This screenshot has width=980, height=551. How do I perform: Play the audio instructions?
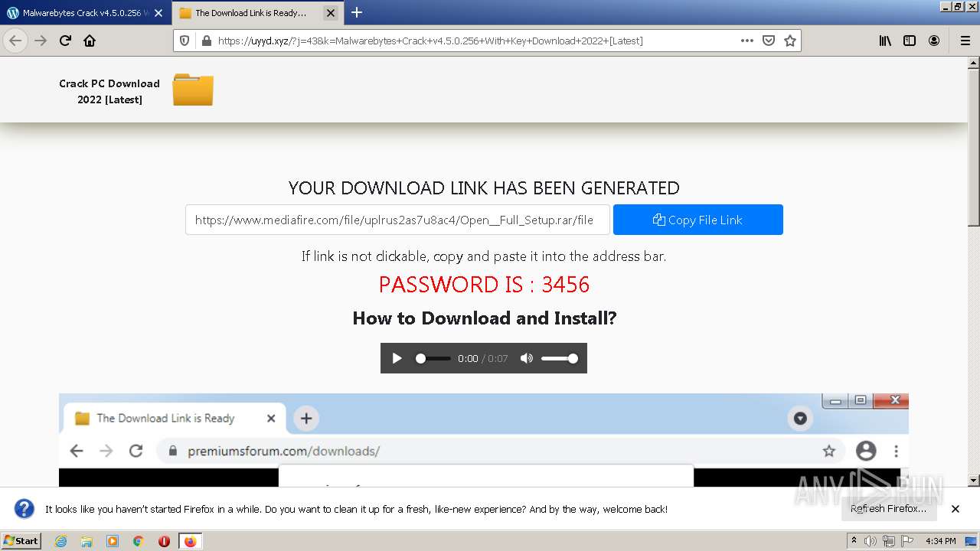397,358
